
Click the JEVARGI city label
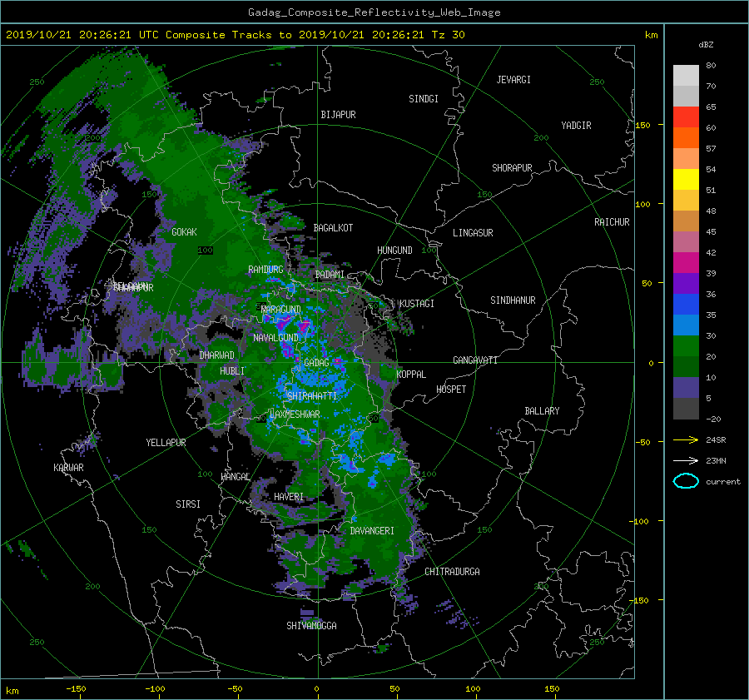point(513,79)
